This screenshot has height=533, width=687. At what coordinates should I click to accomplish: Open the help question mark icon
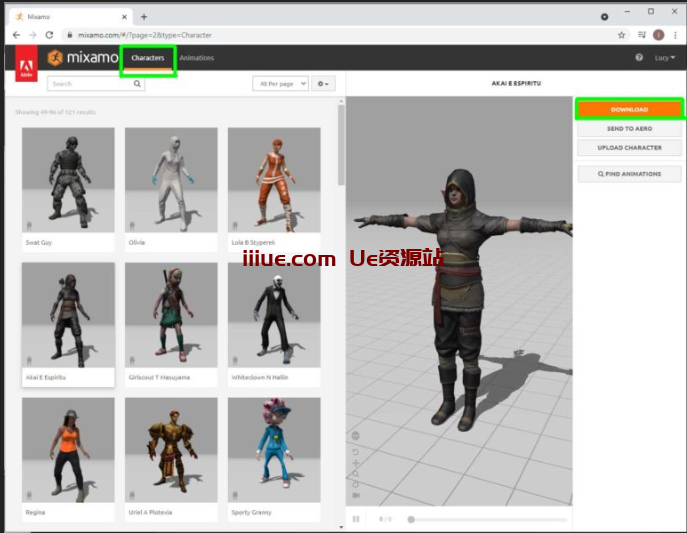pyautogui.click(x=639, y=58)
